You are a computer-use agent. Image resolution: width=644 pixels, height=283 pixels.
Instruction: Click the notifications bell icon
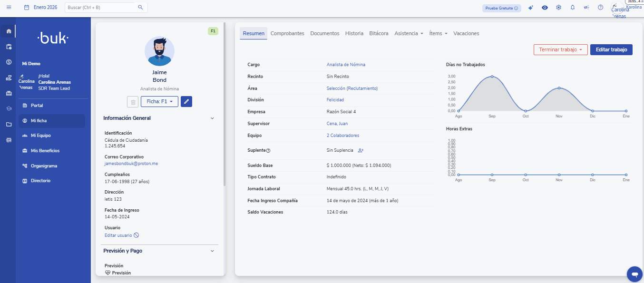click(x=573, y=8)
